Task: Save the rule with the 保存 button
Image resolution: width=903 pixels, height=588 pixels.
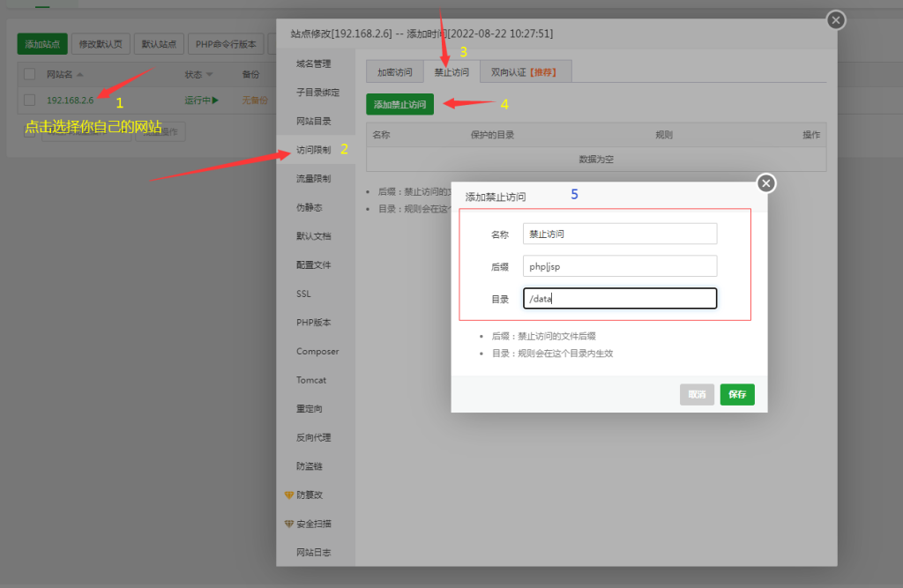Action: pyautogui.click(x=736, y=394)
